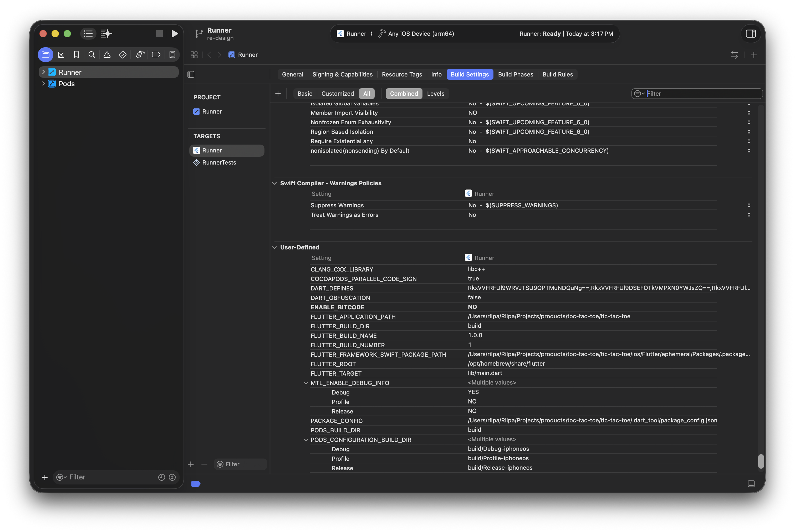Add a file with navigator bottom plus
Image resolution: width=795 pixels, height=532 pixels.
click(44, 477)
